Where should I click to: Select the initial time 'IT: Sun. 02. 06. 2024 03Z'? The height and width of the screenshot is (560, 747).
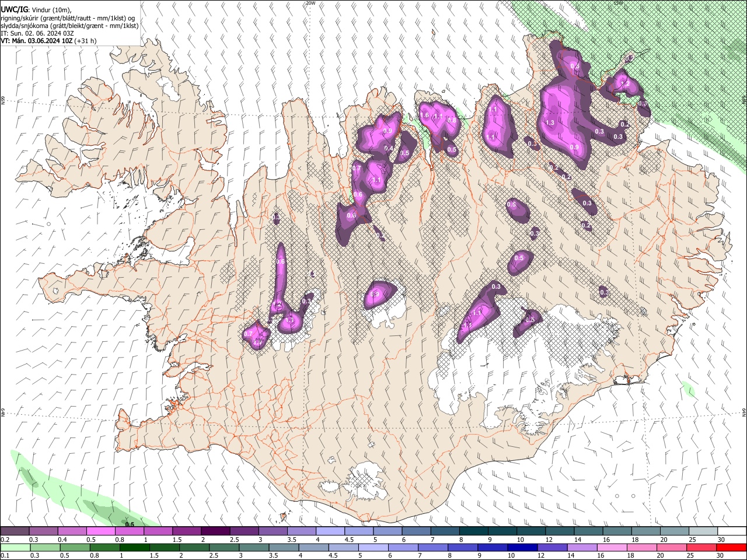pos(37,33)
